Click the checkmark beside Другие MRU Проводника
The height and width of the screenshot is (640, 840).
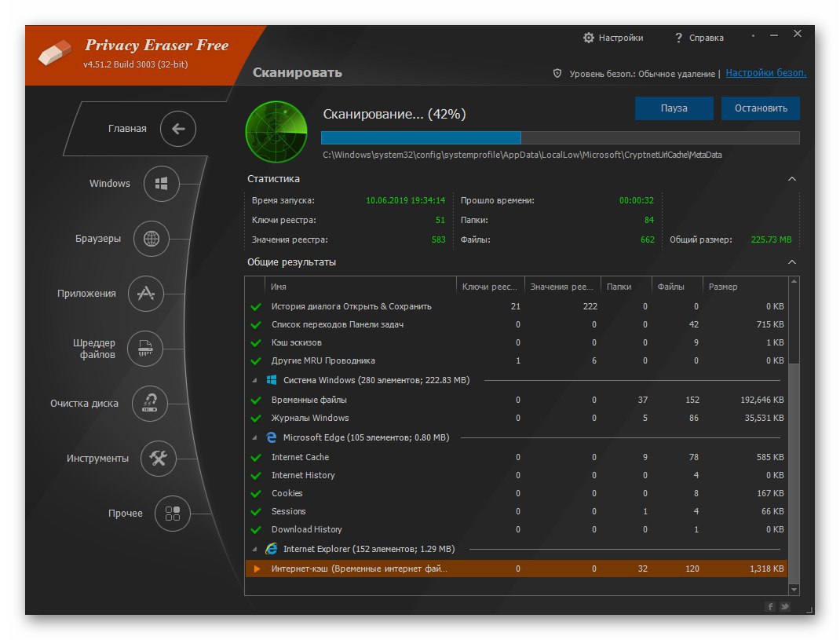[256, 360]
